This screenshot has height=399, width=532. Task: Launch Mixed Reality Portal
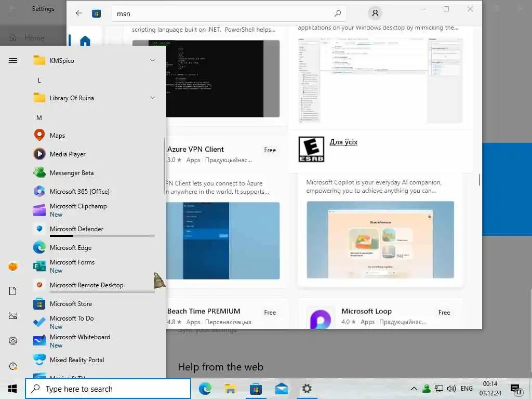point(94,360)
